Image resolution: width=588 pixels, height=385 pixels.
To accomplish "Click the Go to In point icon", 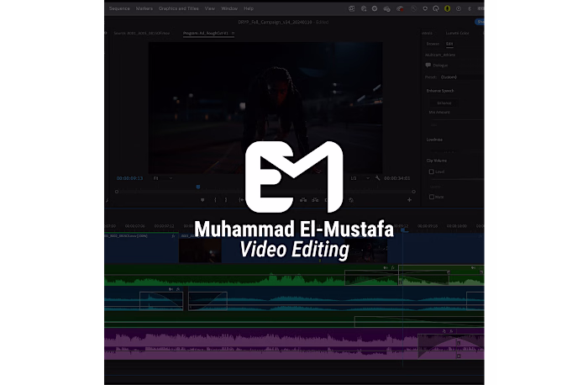I will (x=241, y=200).
